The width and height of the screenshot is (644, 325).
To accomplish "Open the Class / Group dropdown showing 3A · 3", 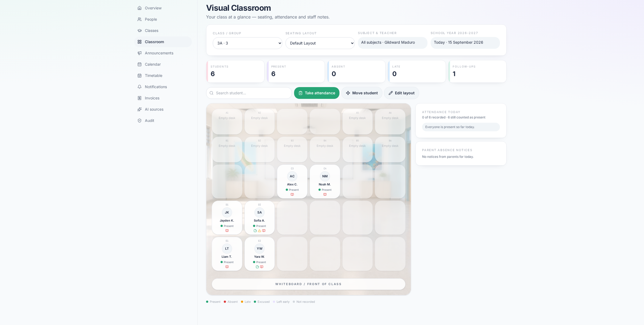I will [247, 43].
